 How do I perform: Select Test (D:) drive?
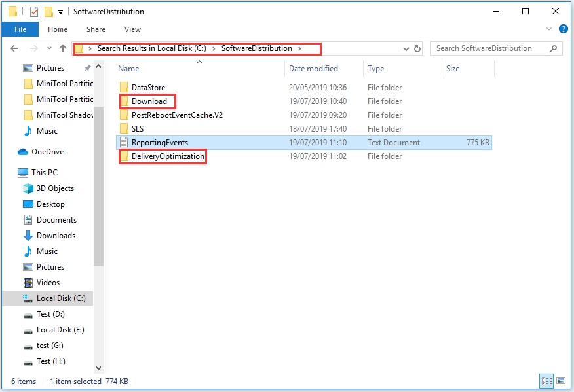(x=50, y=314)
